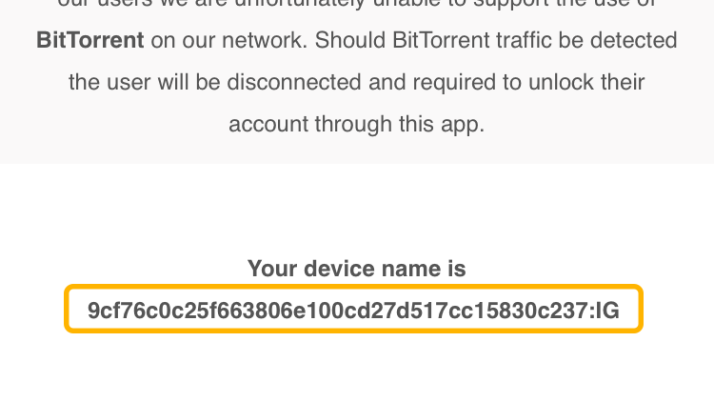This screenshot has height=402, width=714.
Task: Click the "Your device name is" label
Action: [356, 268]
